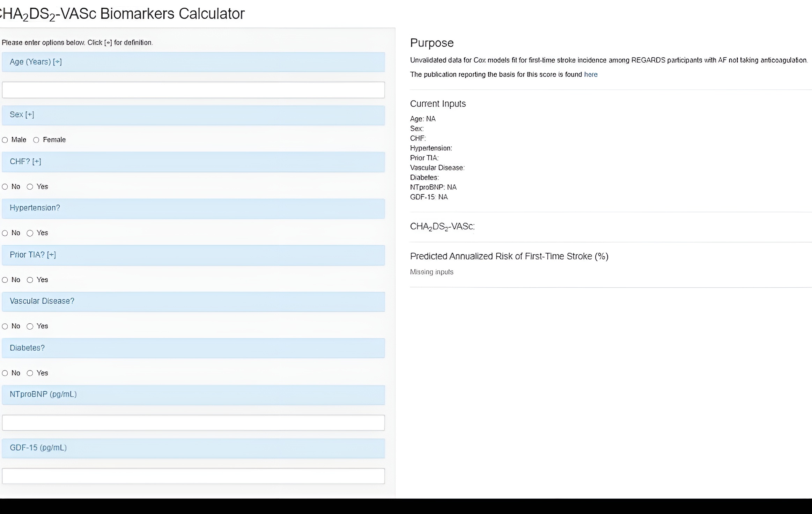
Task: Choose No for CHF
Action: pyautogui.click(x=5, y=187)
